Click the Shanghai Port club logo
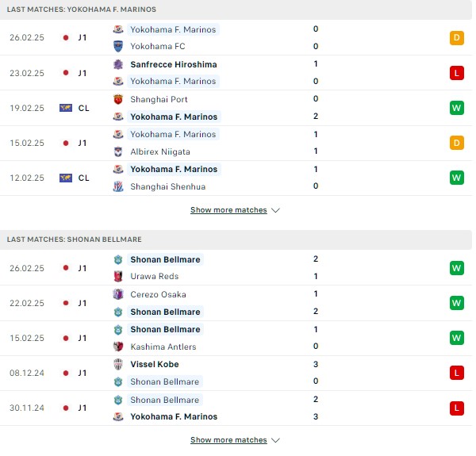 [x=118, y=99]
